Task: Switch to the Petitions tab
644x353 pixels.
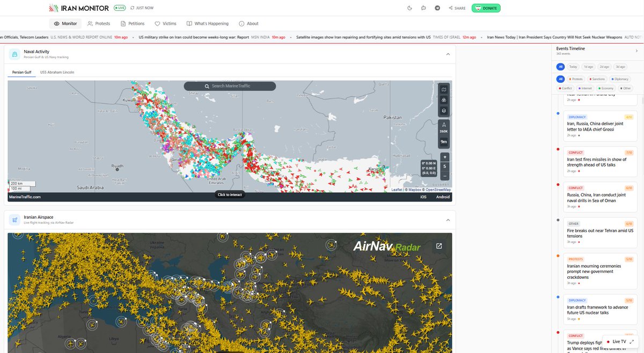Action: click(133, 24)
